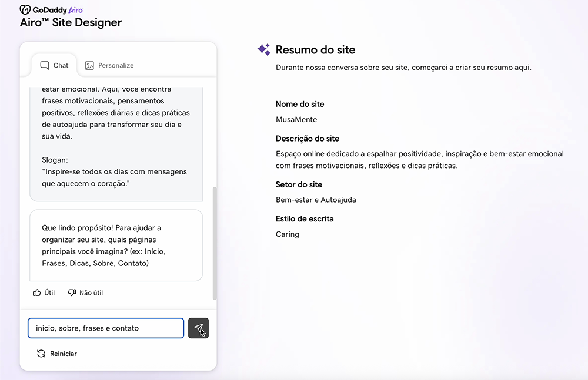
Task: Click the circular arrows restart icon
Action: 41,354
